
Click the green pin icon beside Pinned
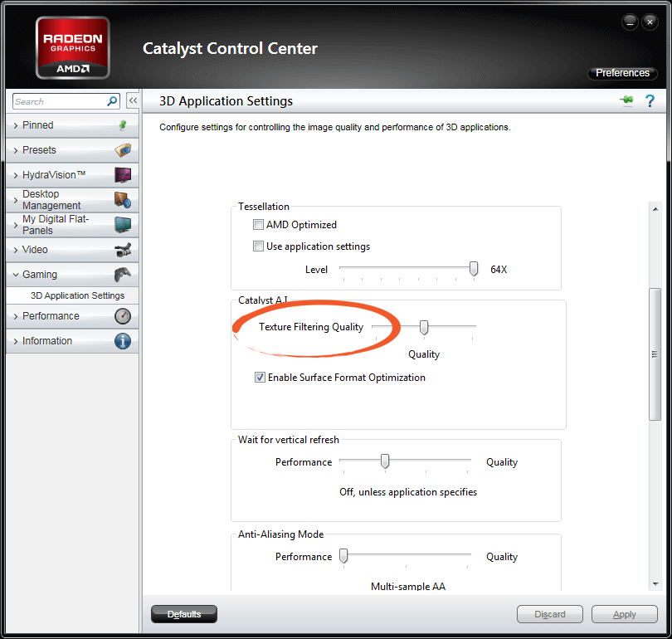(x=123, y=125)
